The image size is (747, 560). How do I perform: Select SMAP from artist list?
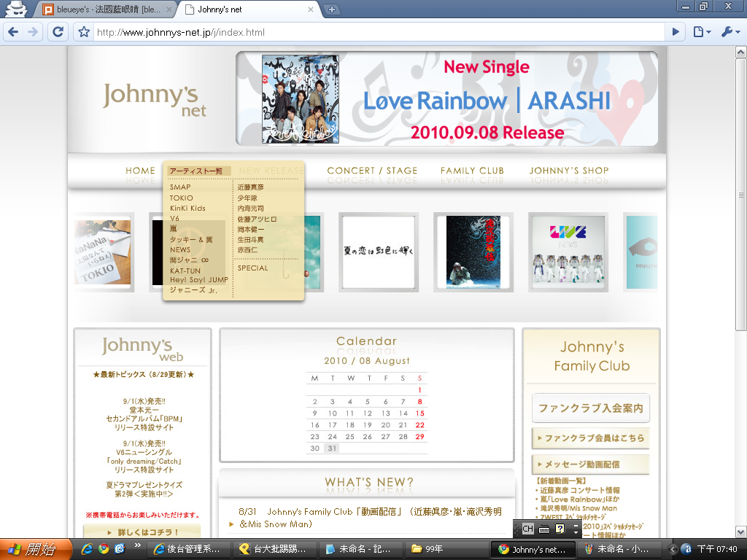pos(180,187)
